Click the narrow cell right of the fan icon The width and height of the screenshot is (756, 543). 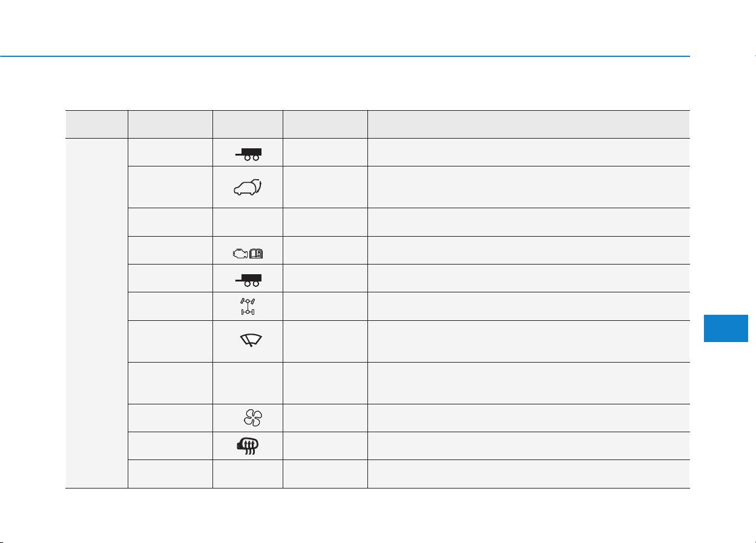click(325, 418)
